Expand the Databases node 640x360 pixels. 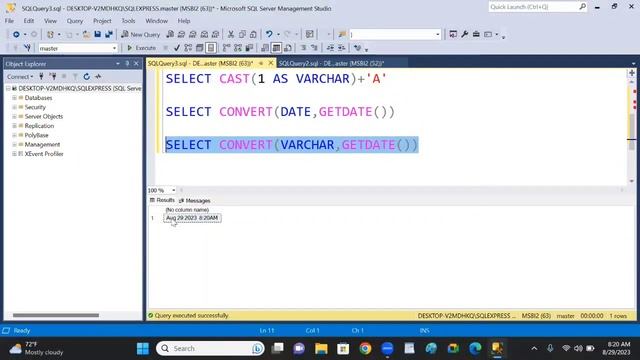click(14, 98)
